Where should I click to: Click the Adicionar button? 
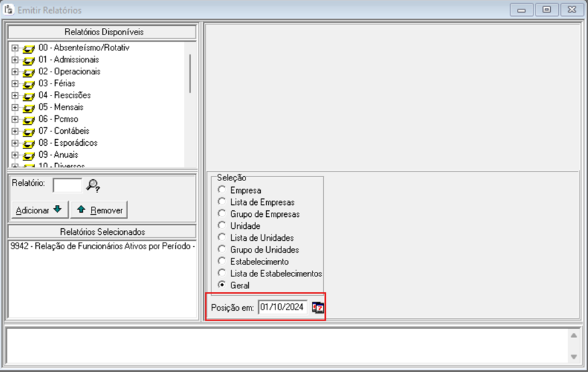(x=38, y=210)
